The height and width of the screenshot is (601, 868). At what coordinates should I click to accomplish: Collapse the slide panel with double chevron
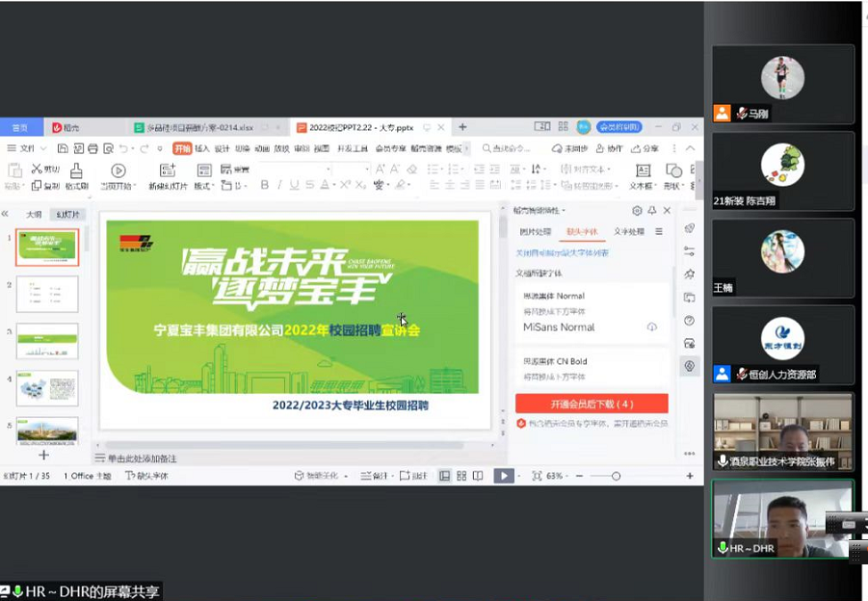6,214
